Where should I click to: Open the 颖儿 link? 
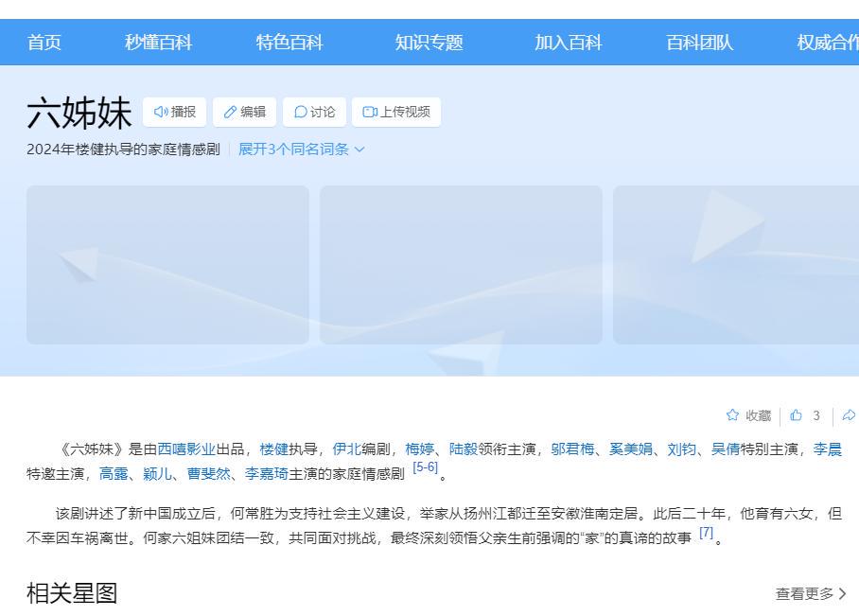[157, 473]
